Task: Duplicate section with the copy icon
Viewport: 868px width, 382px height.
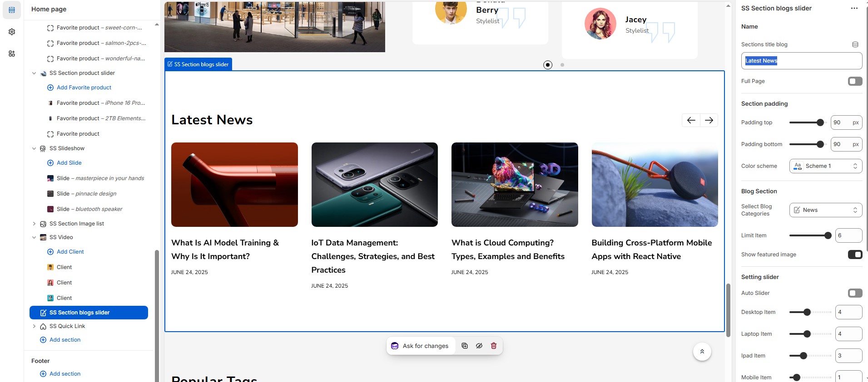Action: pos(465,346)
